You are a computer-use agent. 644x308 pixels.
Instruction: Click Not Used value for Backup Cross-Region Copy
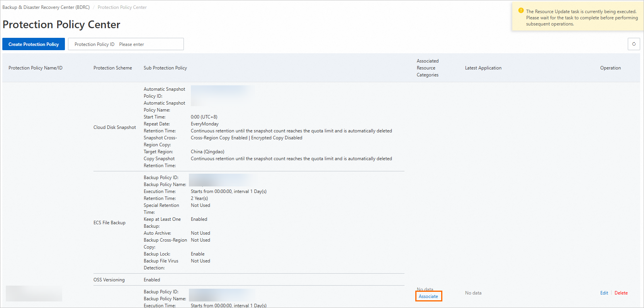click(201, 240)
